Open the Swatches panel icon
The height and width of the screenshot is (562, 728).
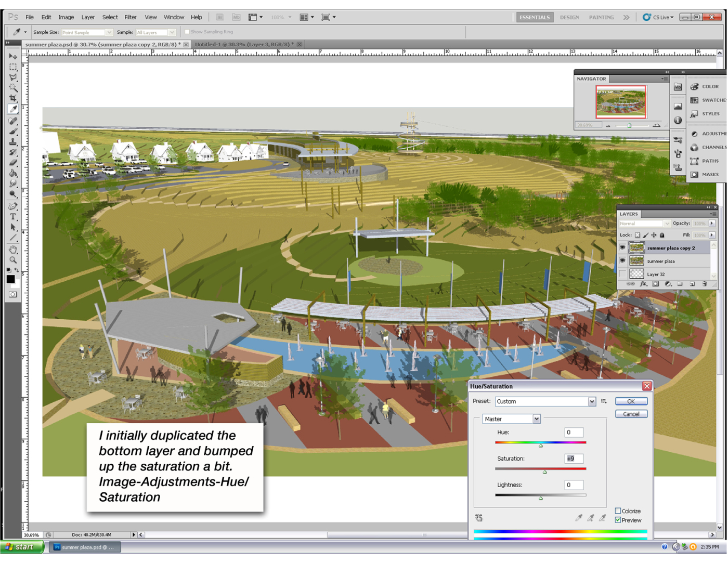695,100
